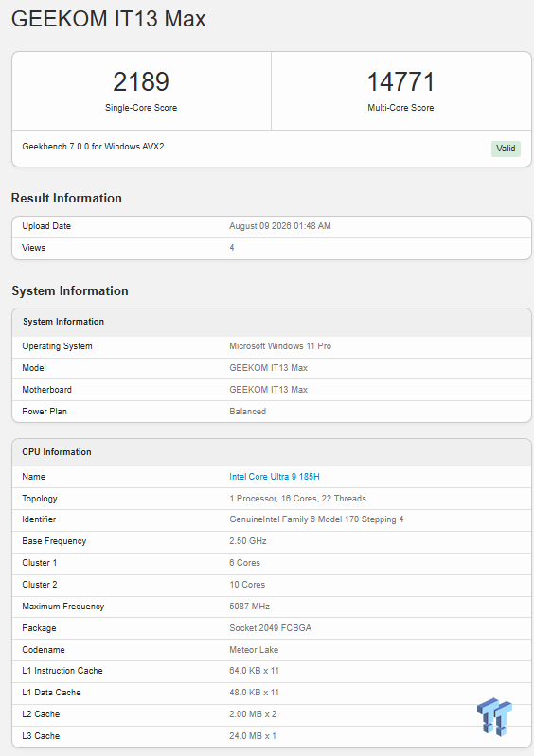Click the Valid status badge

tap(506, 149)
